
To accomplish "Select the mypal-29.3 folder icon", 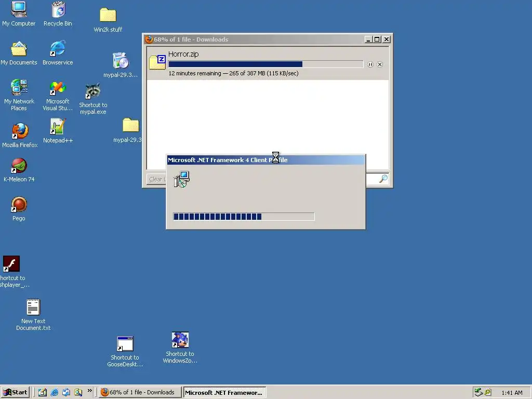I will [x=130, y=130].
